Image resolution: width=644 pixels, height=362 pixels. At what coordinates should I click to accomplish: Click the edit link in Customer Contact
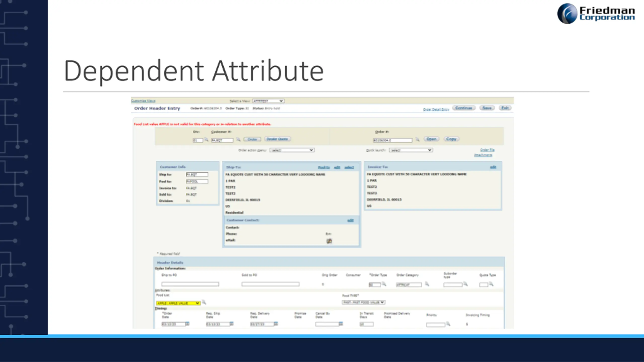coord(350,220)
